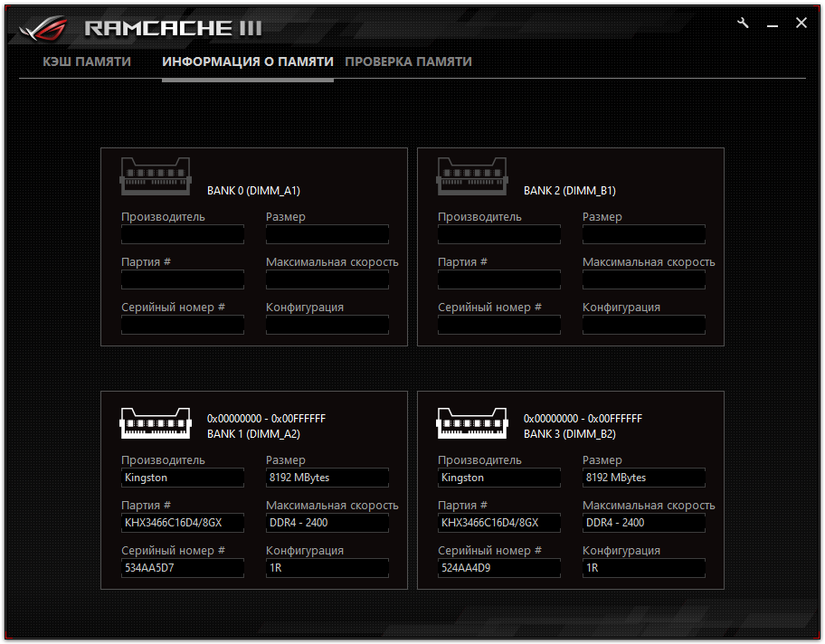
Task: Click the empty Размер field in BANK 2
Action: [644, 234]
